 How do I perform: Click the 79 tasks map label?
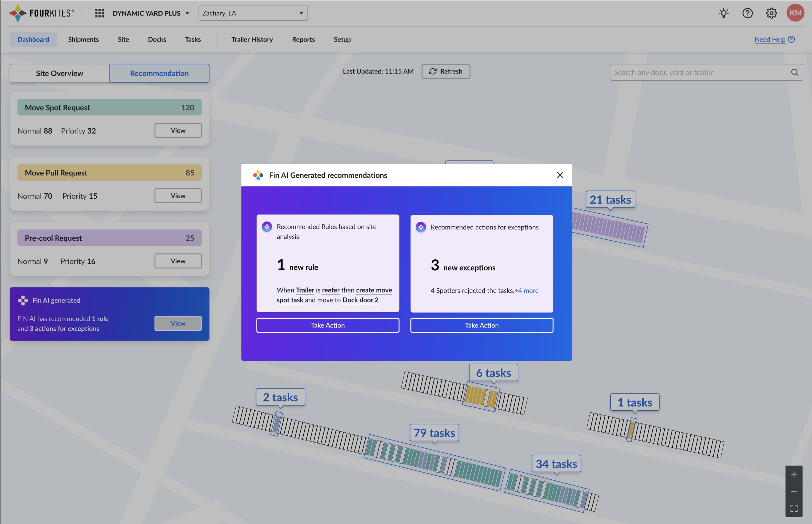click(434, 433)
